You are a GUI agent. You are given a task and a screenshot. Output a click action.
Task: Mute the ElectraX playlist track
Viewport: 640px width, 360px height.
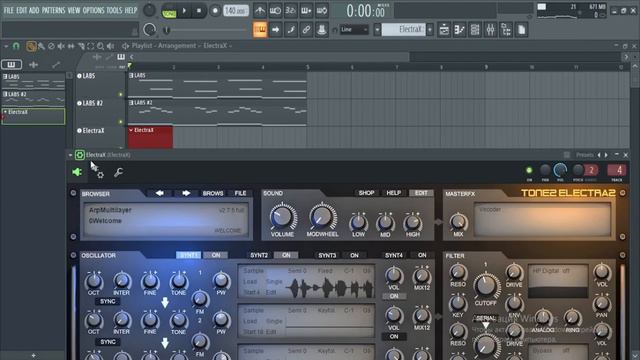(x=120, y=147)
